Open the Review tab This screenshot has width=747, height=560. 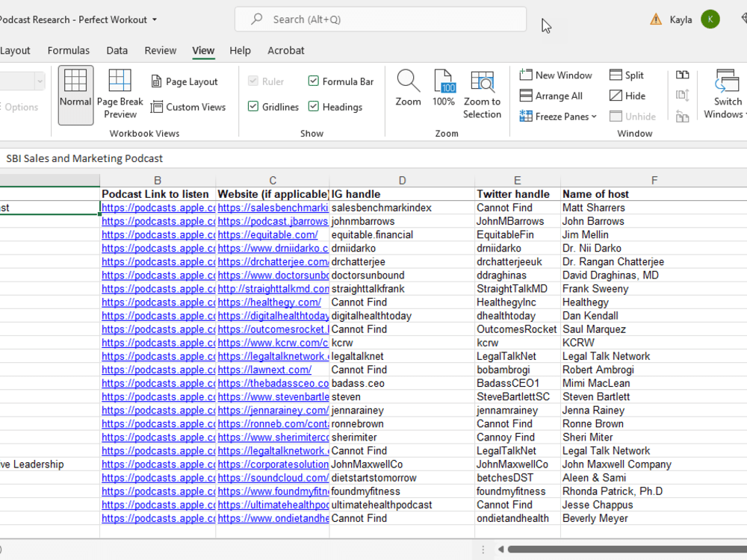click(x=161, y=51)
